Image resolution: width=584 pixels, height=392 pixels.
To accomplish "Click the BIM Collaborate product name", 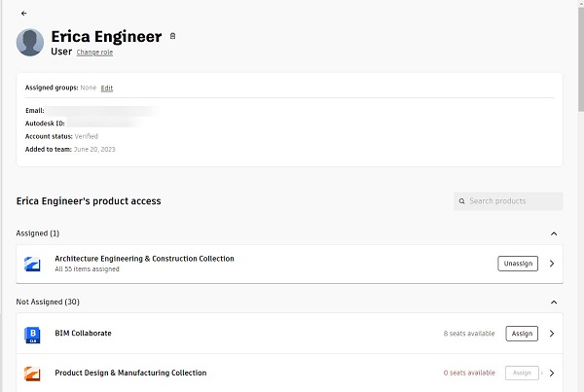I will pyautogui.click(x=83, y=334).
